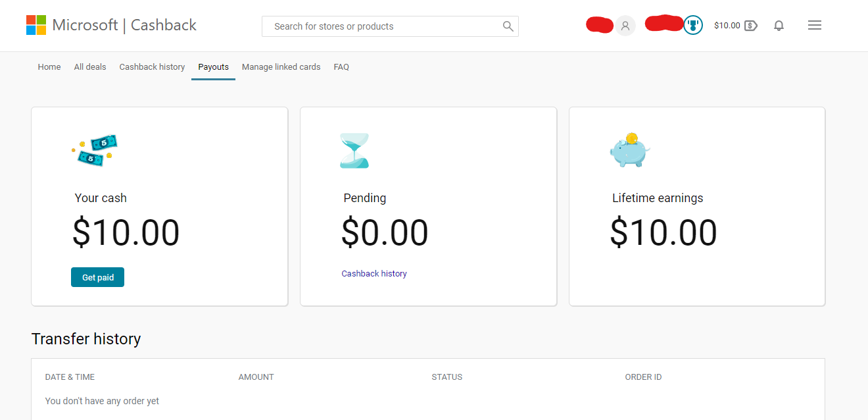Click the Microsoft | Cashback title text

125,25
